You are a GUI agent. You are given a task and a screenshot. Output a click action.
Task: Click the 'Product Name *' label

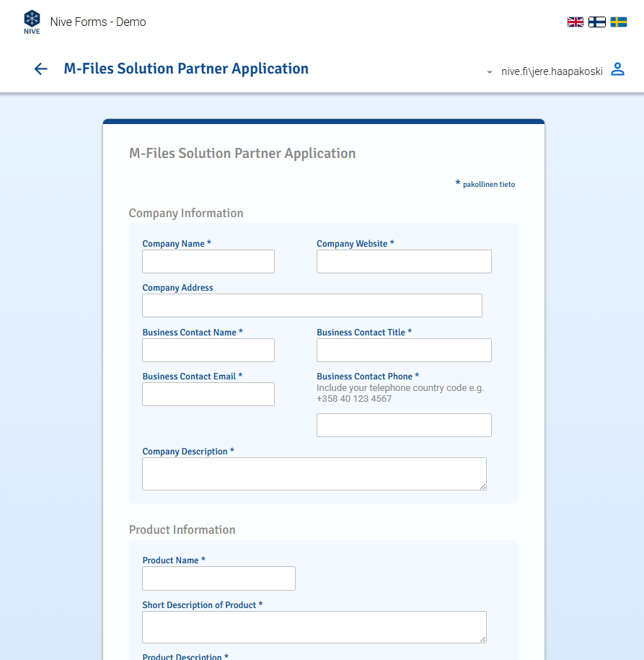click(174, 560)
